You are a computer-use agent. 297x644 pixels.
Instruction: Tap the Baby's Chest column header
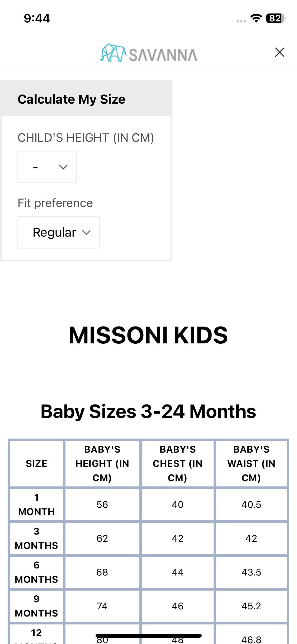pos(178,463)
